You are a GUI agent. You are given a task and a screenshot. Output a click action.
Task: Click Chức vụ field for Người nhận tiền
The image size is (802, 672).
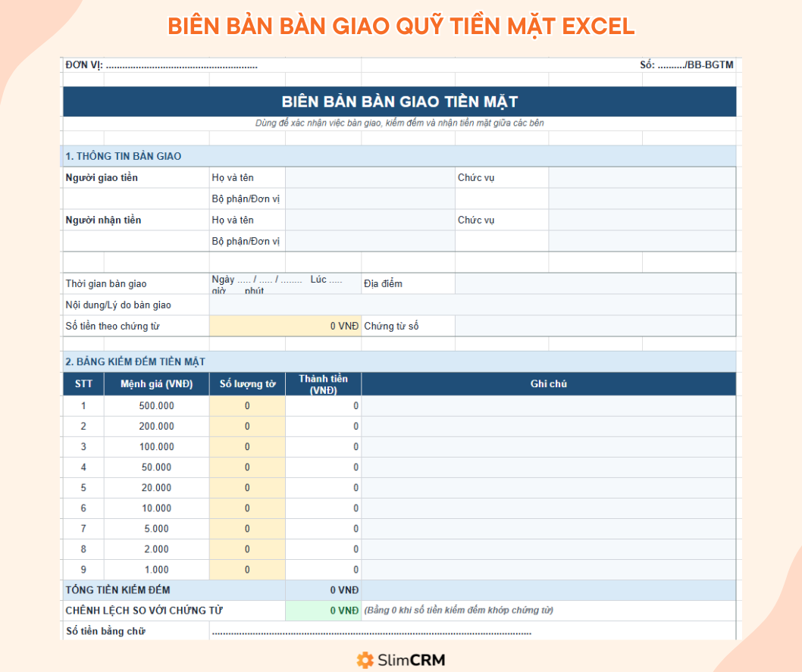tap(642, 220)
